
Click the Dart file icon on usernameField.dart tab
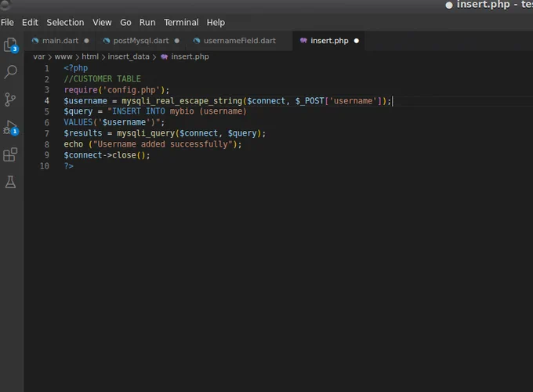(197, 41)
